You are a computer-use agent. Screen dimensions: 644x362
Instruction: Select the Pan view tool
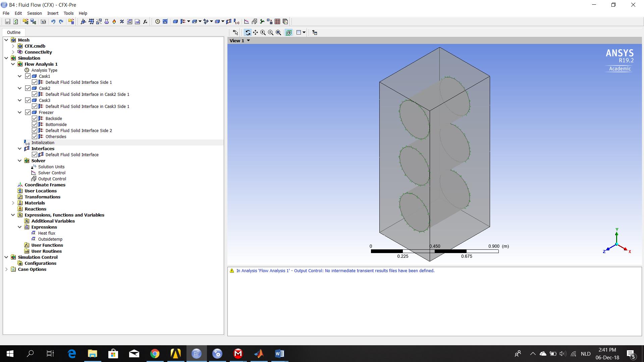tap(255, 33)
